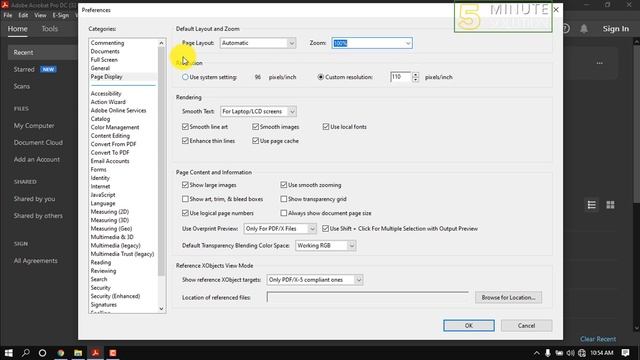Screen dimensions: 640x360
Task: Click the microphone tray icon
Action: pyautogui.click(x=548, y=353)
